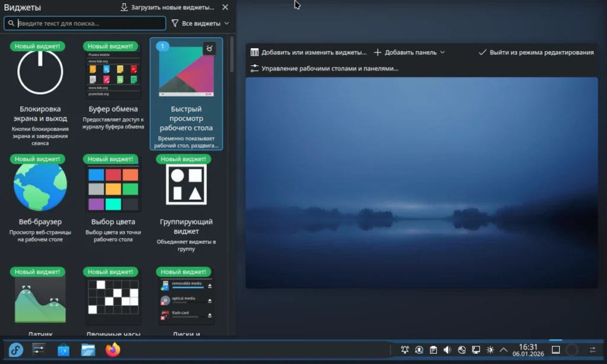
Task: Launch the Discover software store
Action: coord(63,350)
